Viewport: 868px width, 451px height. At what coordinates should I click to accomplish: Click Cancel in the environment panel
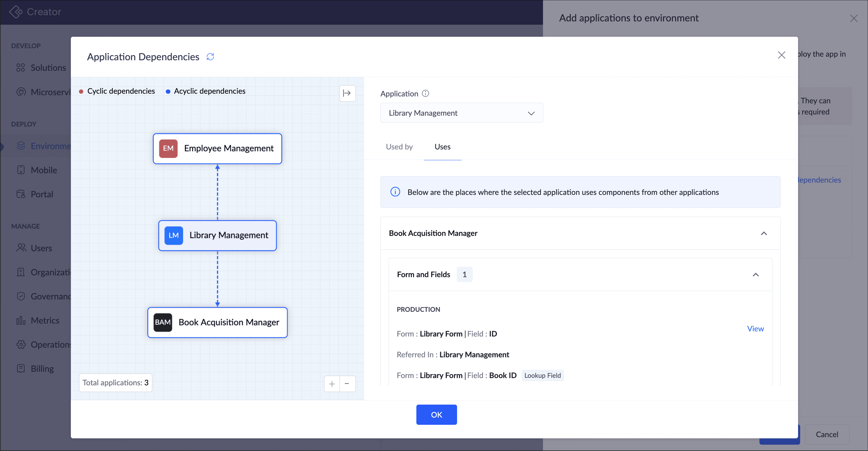[x=827, y=434]
